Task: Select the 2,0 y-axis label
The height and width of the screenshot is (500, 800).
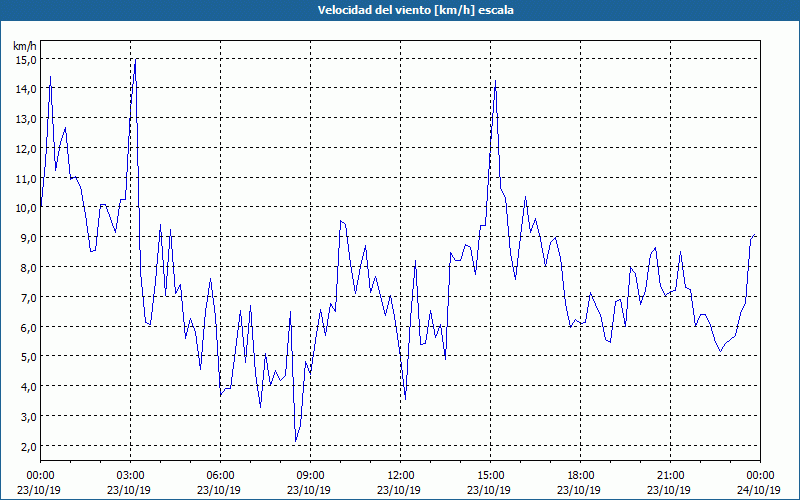Action: [28, 446]
